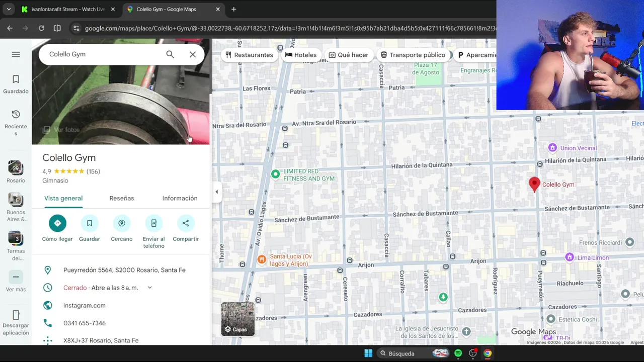Click the 156 reviews count
Viewport: 644px width, 362px height.
(93, 171)
